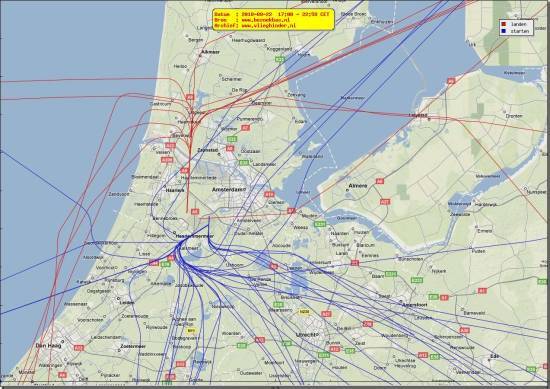
Task: Click the 'landen' legend text
Action: tap(518, 24)
